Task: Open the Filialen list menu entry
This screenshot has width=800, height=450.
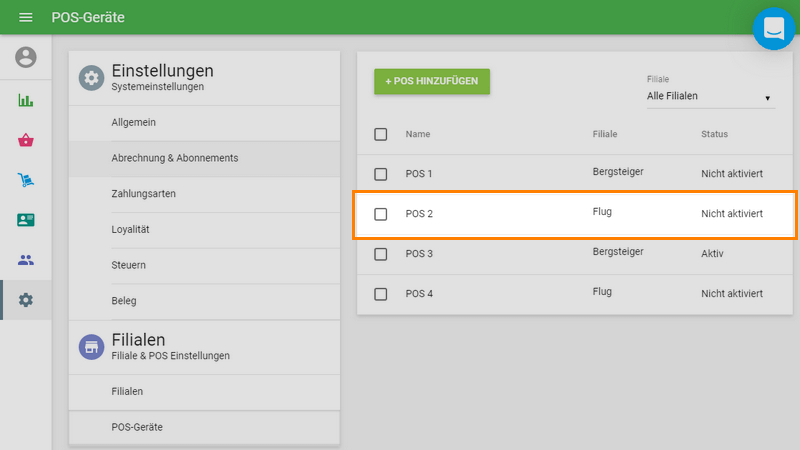Action: 204,392
